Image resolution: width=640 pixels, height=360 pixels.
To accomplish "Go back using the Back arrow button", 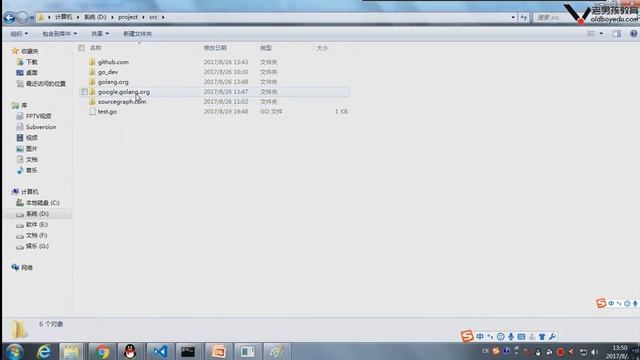I will pos(9,18).
